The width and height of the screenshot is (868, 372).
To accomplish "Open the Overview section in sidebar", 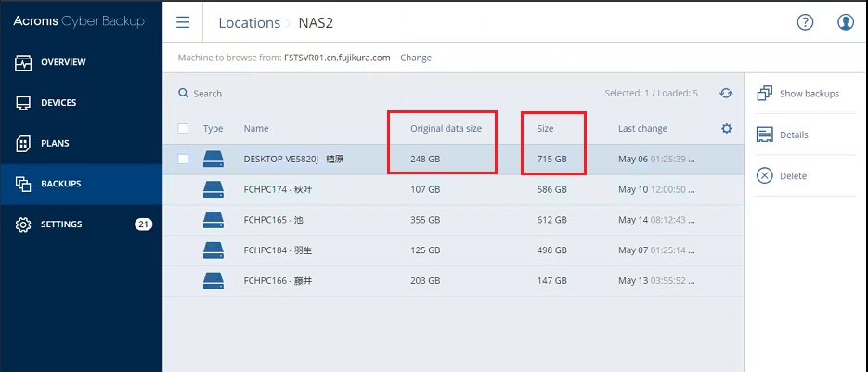I will pos(62,62).
